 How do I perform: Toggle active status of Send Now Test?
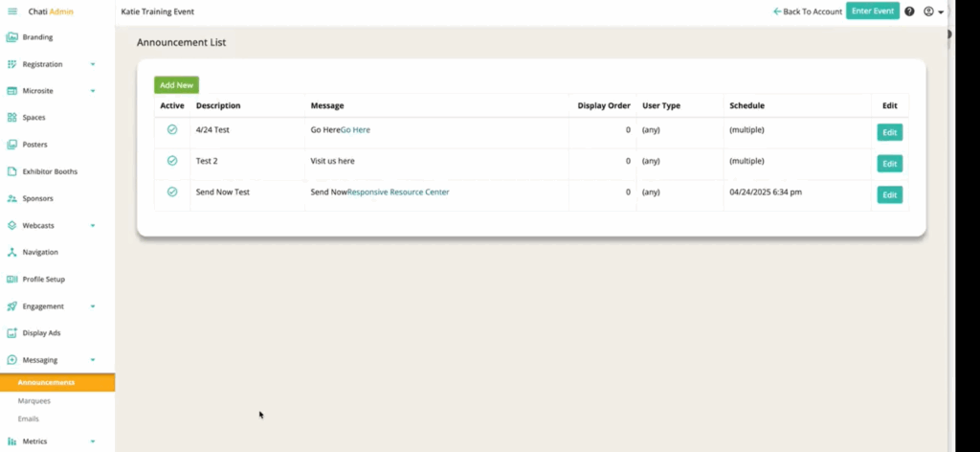tap(172, 192)
